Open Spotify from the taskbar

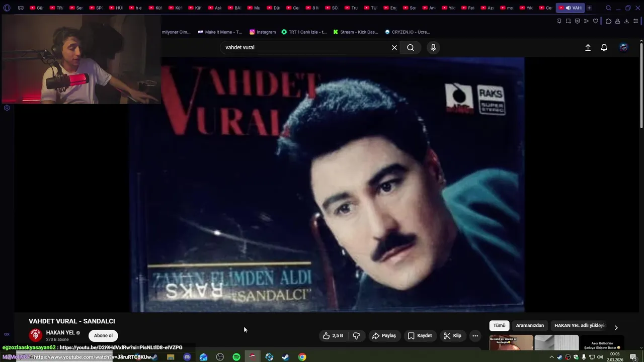[236, 357]
